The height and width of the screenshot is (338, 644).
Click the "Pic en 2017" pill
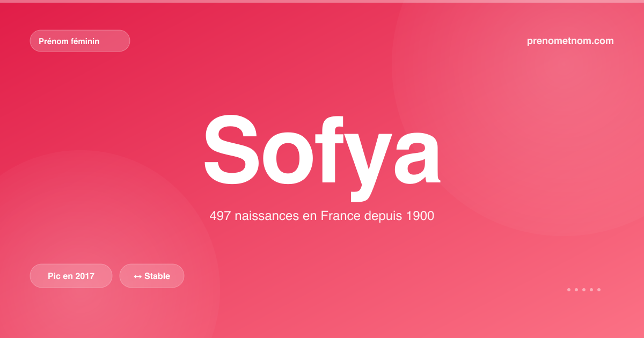pyautogui.click(x=71, y=276)
